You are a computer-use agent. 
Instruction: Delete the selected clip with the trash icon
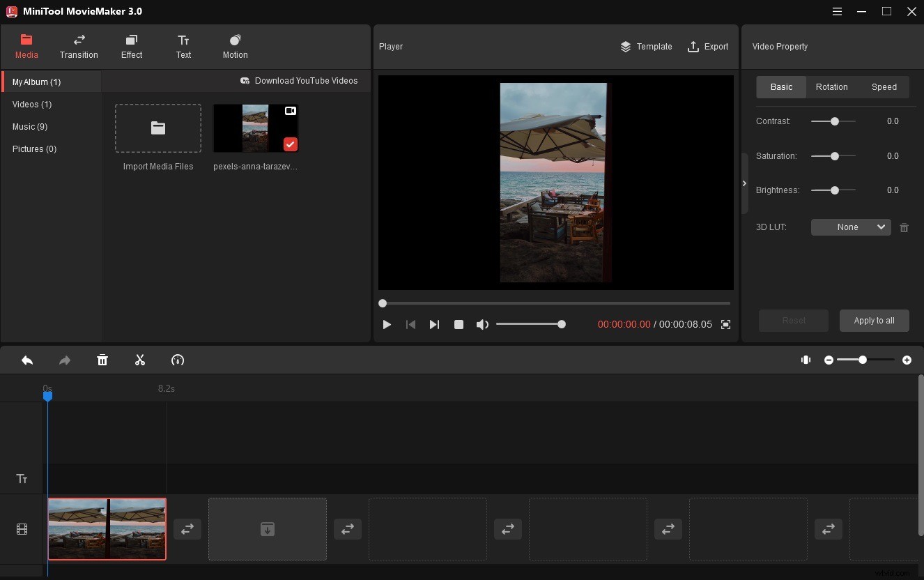(102, 360)
